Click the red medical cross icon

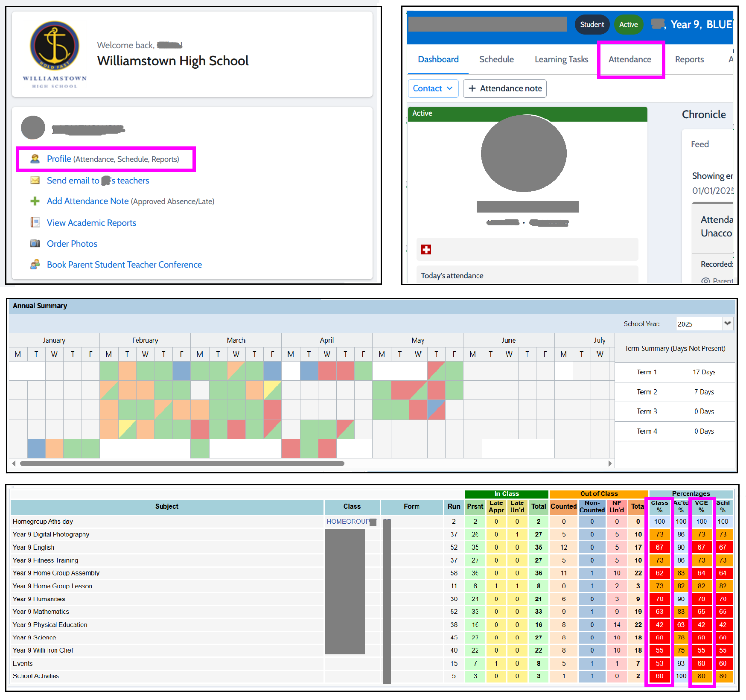point(426,249)
